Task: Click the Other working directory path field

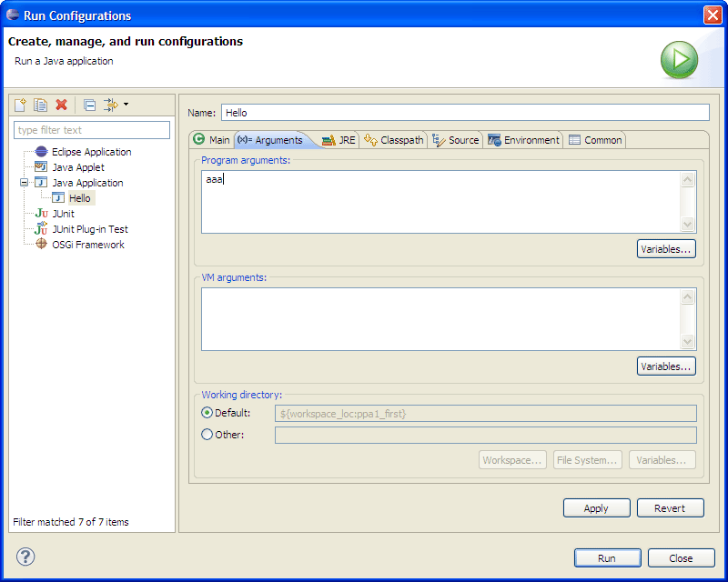Action: [x=486, y=436]
